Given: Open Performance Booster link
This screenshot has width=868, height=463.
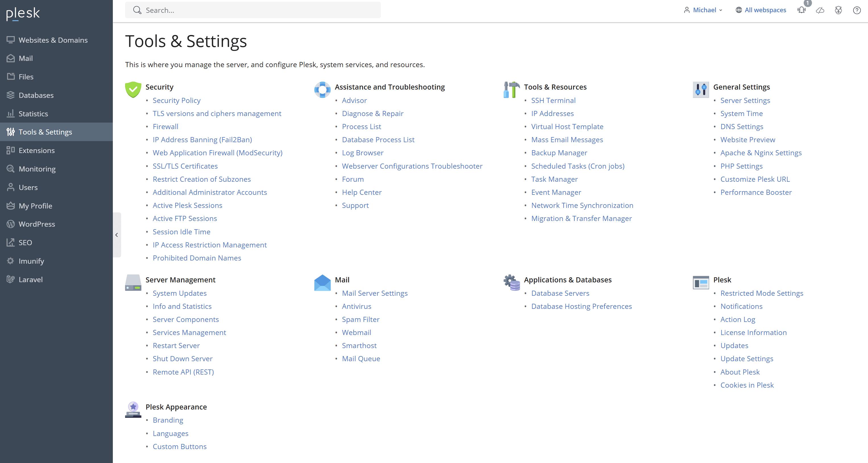Looking at the screenshot, I should [x=756, y=192].
